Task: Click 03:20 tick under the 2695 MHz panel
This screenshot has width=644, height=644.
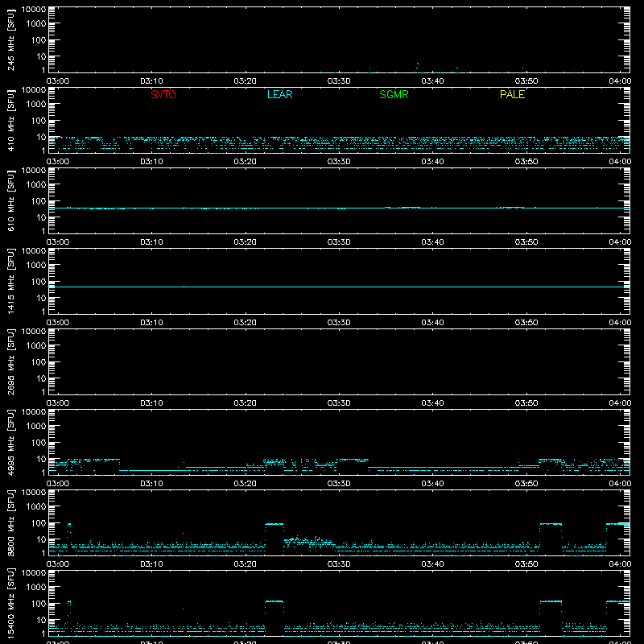Action: (246, 403)
